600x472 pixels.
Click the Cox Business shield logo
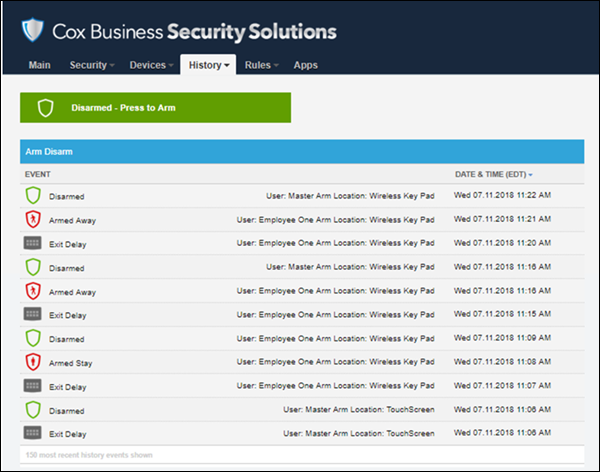tap(32, 29)
